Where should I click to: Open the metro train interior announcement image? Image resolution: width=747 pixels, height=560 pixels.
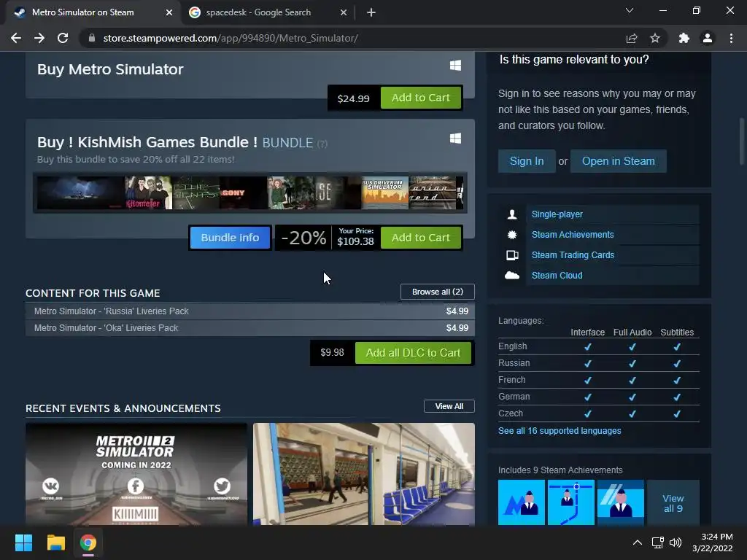tap(364, 474)
